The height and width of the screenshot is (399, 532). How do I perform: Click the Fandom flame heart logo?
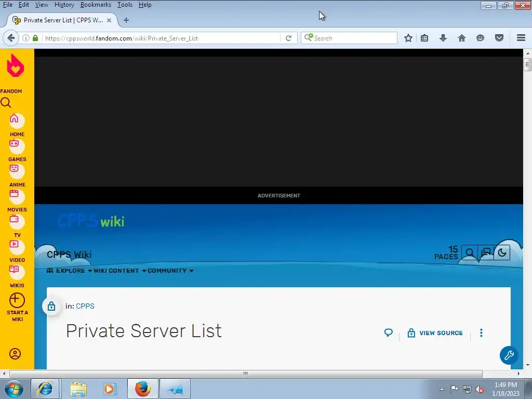pyautogui.click(x=15, y=65)
